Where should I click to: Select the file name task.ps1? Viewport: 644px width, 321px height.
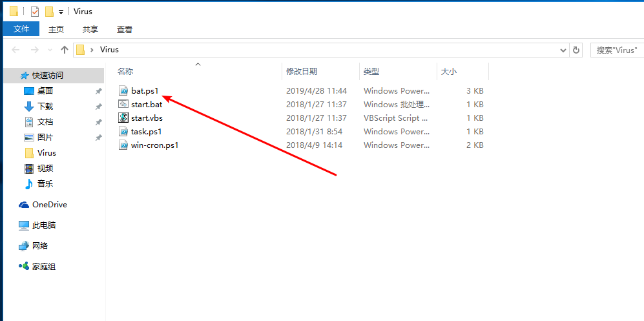tap(146, 131)
